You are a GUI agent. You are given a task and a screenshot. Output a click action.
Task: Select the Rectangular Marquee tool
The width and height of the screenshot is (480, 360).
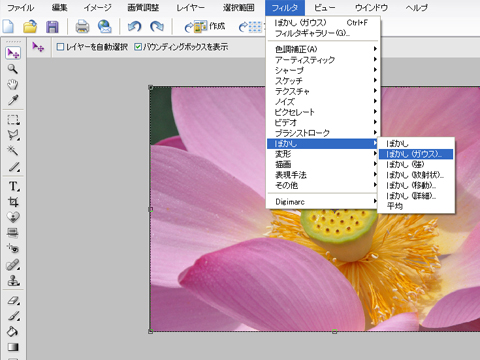[x=13, y=120]
